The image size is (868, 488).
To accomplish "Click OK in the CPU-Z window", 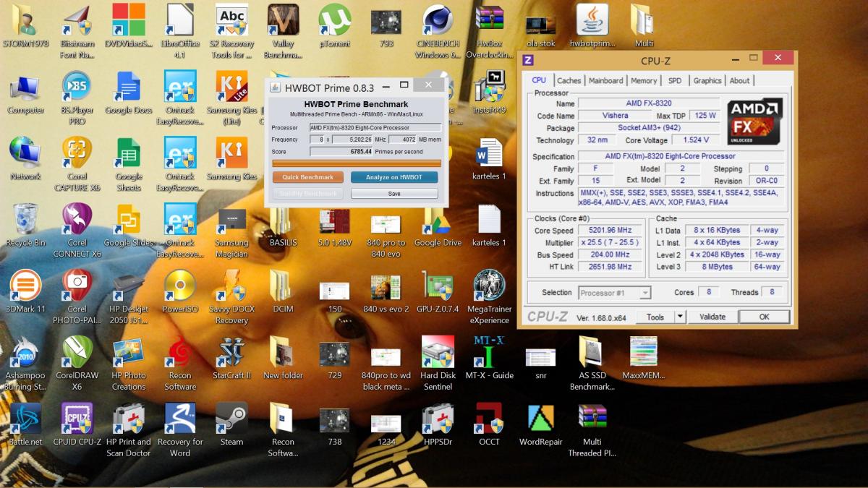I will (764, 317).
